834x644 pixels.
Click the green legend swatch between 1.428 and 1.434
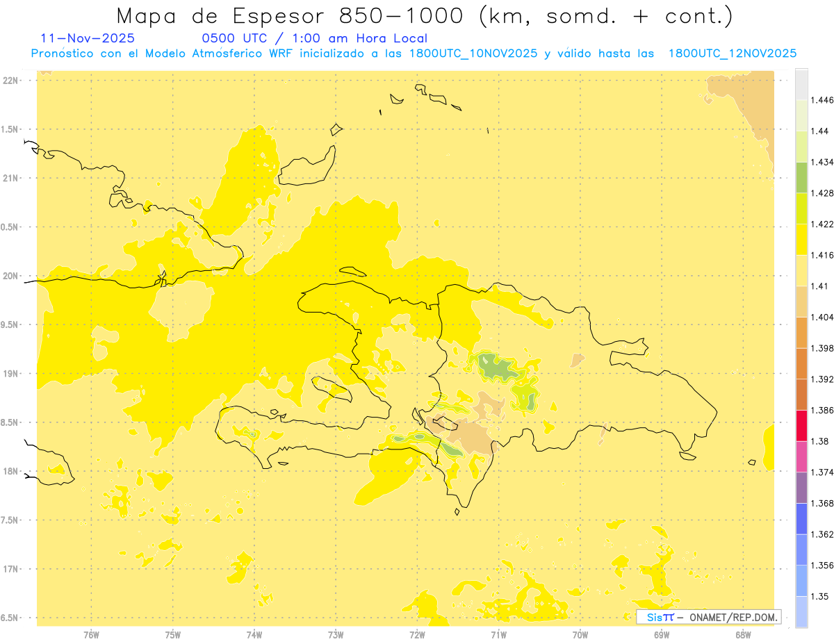pyautogui.click(x=801, y=177)
